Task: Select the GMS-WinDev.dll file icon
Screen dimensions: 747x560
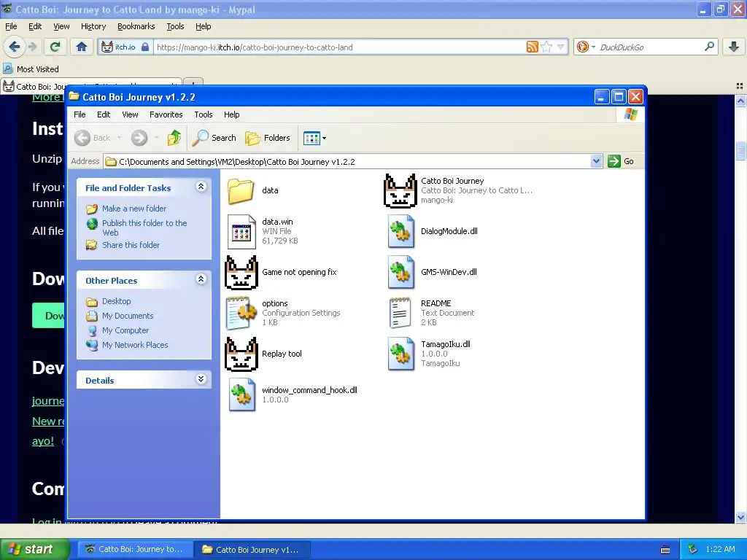Action: pos(400,273)
